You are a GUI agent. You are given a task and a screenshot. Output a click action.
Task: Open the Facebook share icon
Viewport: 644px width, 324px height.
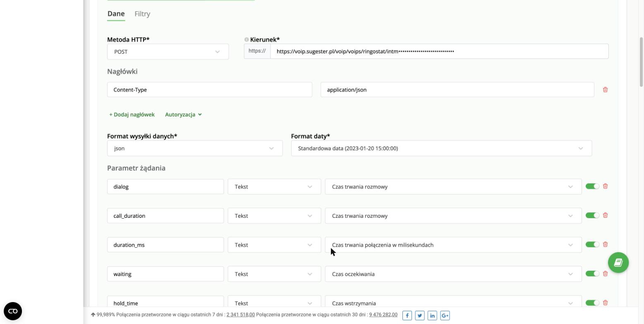point(407,315)
